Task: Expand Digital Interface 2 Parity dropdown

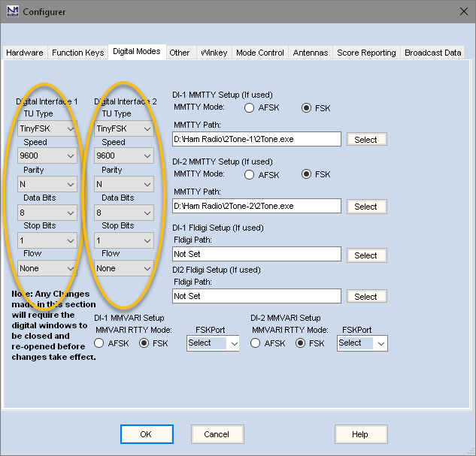Action: [x=124, y=184]
